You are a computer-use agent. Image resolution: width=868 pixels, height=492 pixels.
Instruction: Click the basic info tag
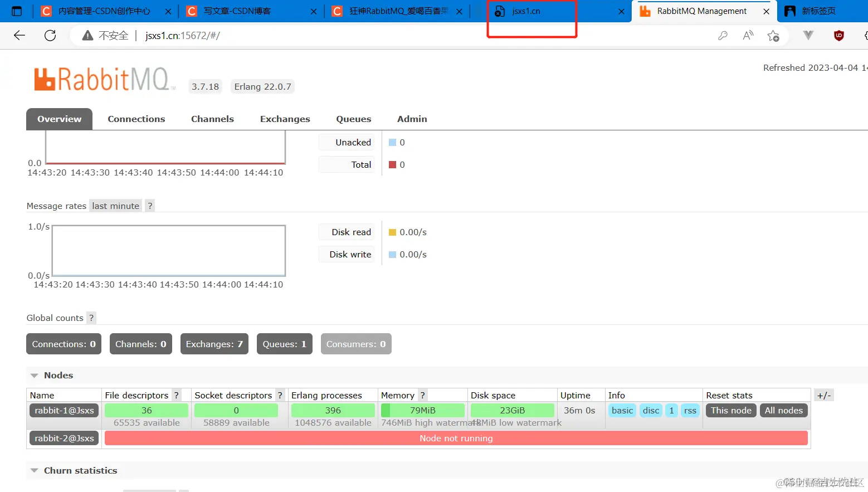(622, 411)
